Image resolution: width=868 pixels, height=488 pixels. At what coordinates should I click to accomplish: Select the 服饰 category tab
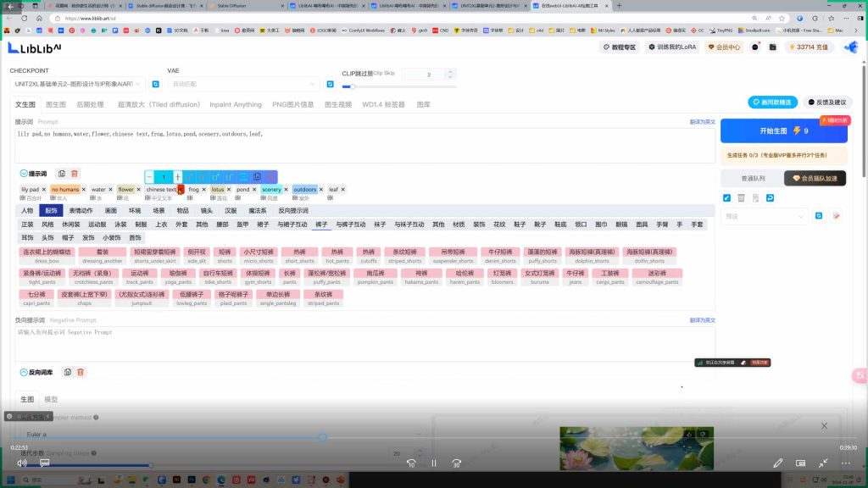point(50,209)
